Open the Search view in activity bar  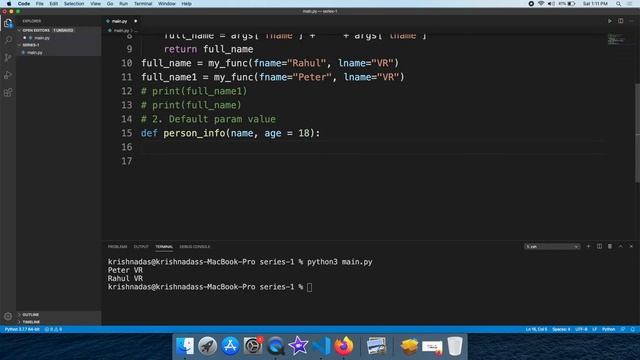(8, 40)
